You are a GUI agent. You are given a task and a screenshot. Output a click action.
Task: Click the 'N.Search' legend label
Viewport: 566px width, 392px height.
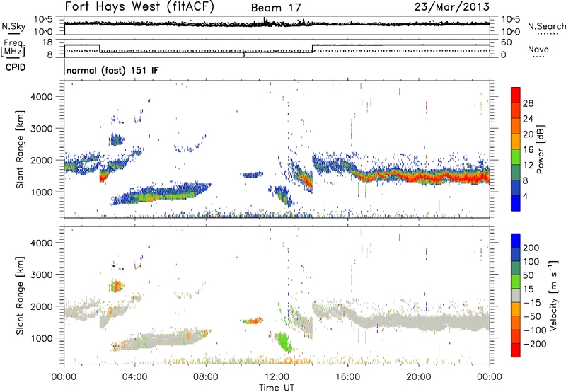tap(546, 26)
